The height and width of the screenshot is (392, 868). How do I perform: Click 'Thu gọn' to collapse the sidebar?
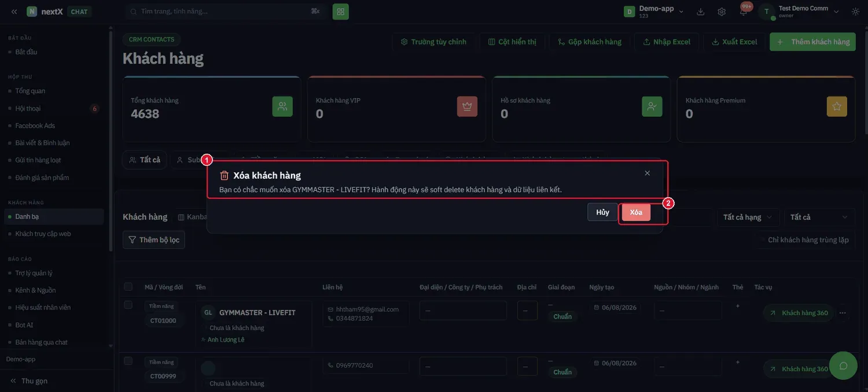[29, 381]
